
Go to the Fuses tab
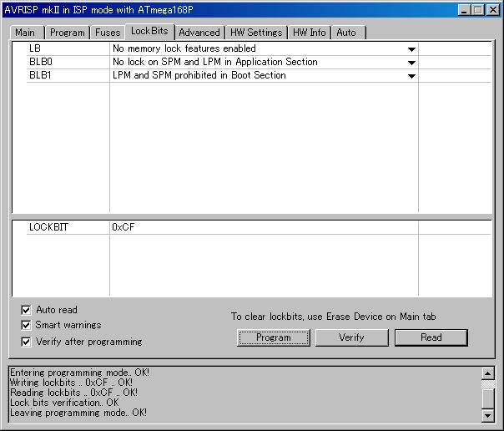tap(108, 33)
